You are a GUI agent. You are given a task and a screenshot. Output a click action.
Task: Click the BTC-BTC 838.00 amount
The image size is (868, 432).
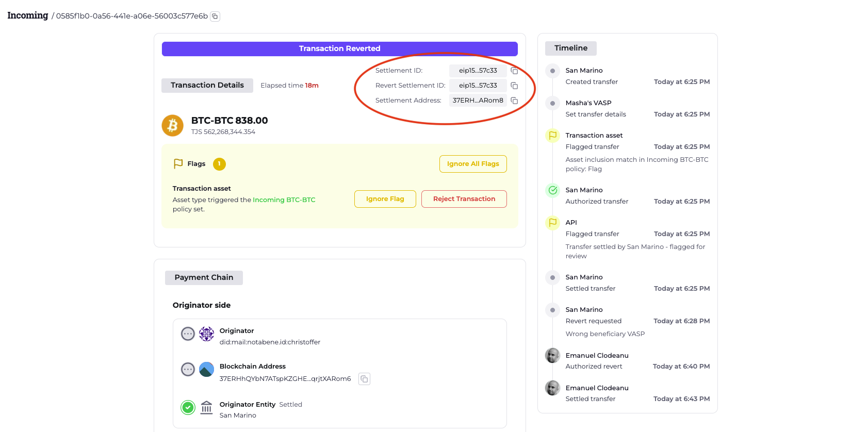[x=230, y=121]
